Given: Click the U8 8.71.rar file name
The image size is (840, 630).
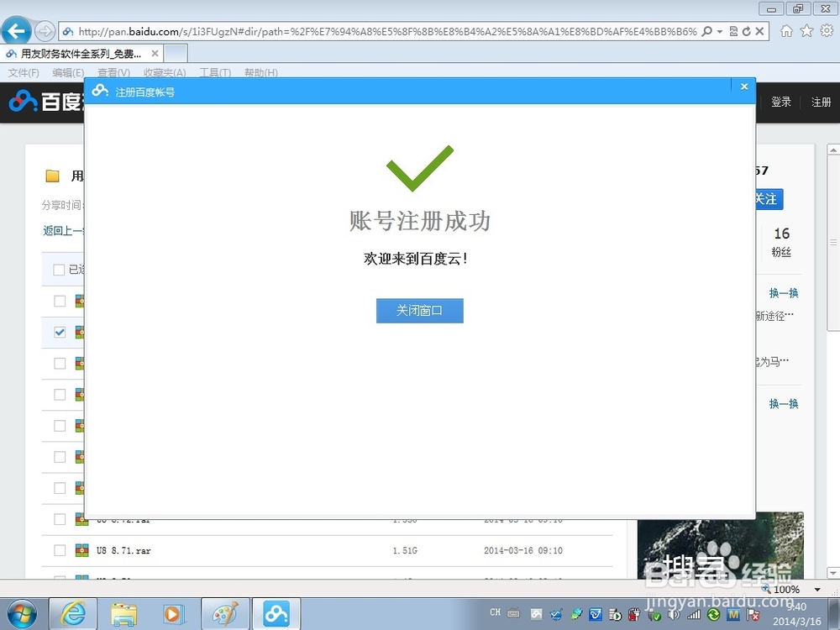Looking at the screenshot, I should tap(123, 550).
